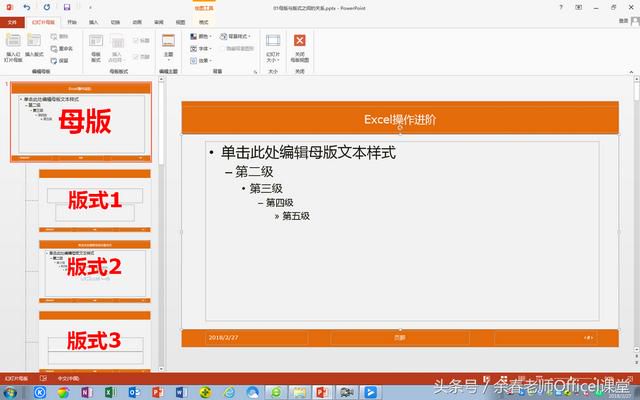Open Help question mark icon
Image resolution: width=640 pixels, height=400 pixels.
coord(561,7)
